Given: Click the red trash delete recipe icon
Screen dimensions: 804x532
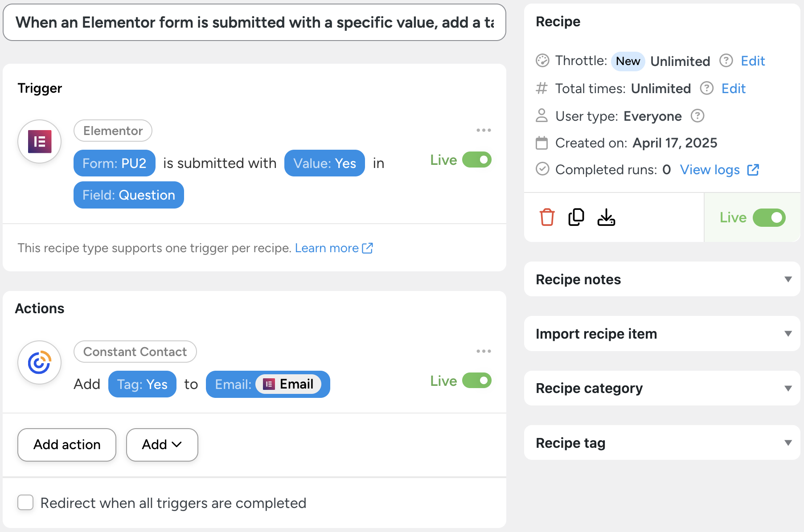Looking at the screenshot, I should pyautogui.click(x=547, y=217).
